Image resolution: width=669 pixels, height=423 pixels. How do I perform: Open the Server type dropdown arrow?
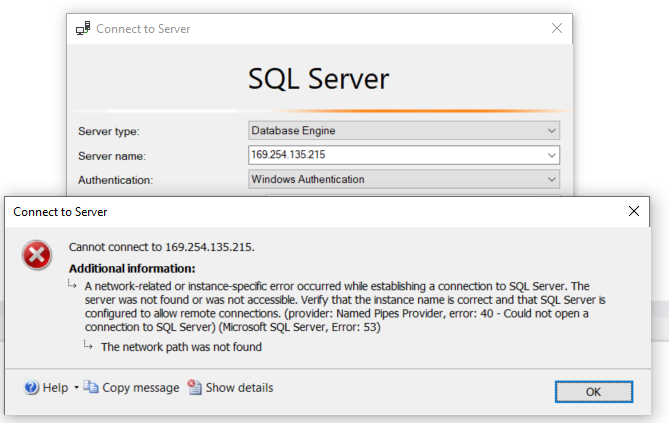pos(551,131)
